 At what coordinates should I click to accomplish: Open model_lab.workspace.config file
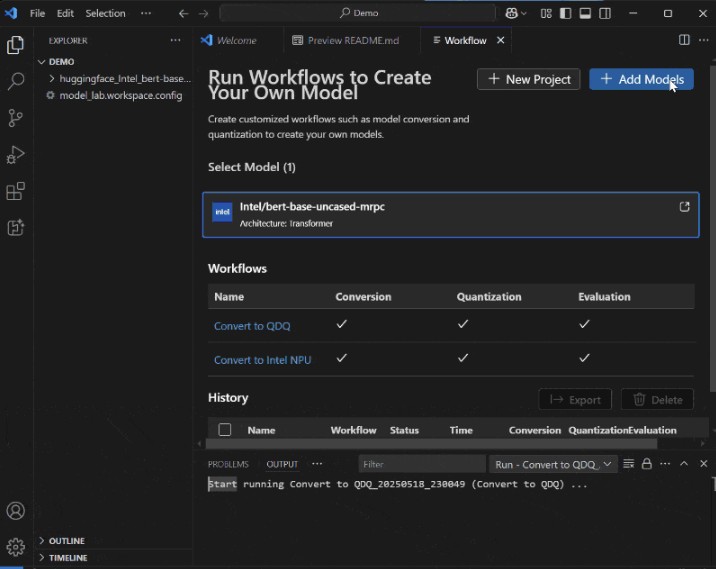(121, 95)
